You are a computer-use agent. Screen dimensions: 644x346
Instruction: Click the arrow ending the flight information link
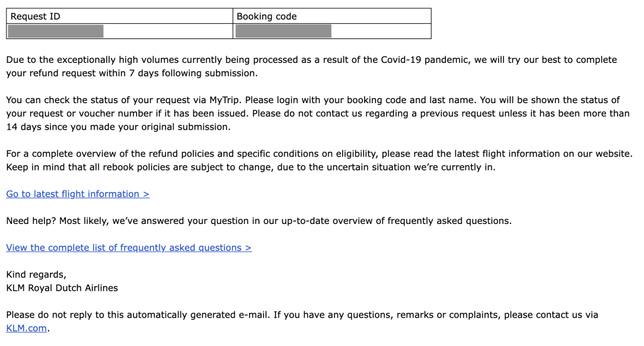click(146, 194)
